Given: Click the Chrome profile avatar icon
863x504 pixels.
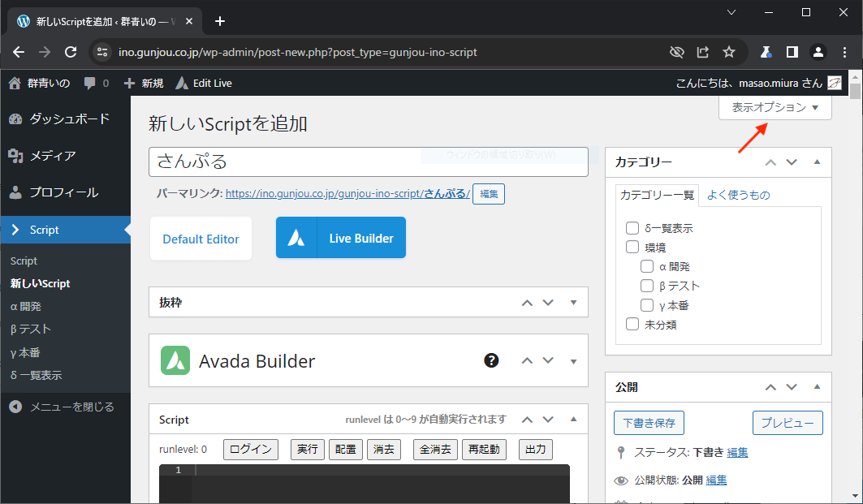Looking at the screenshot, I should (818, 52).
